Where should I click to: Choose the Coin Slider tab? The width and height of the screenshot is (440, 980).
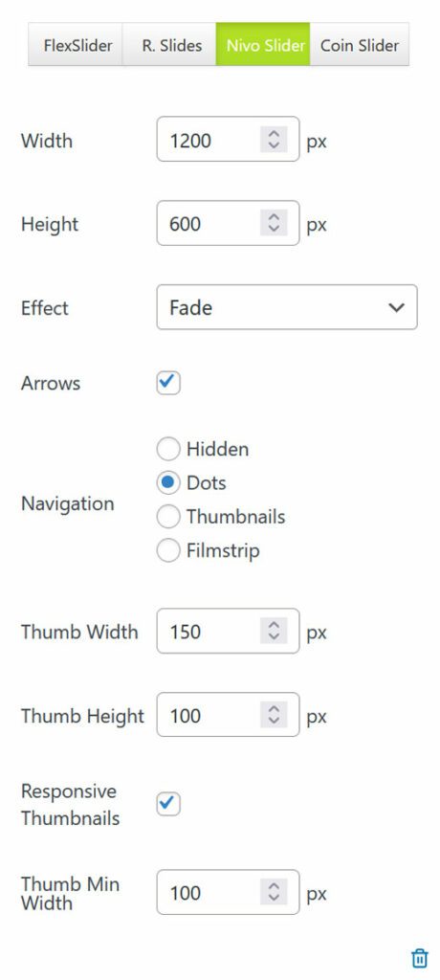pyautogui.click(x=360, y=45)
